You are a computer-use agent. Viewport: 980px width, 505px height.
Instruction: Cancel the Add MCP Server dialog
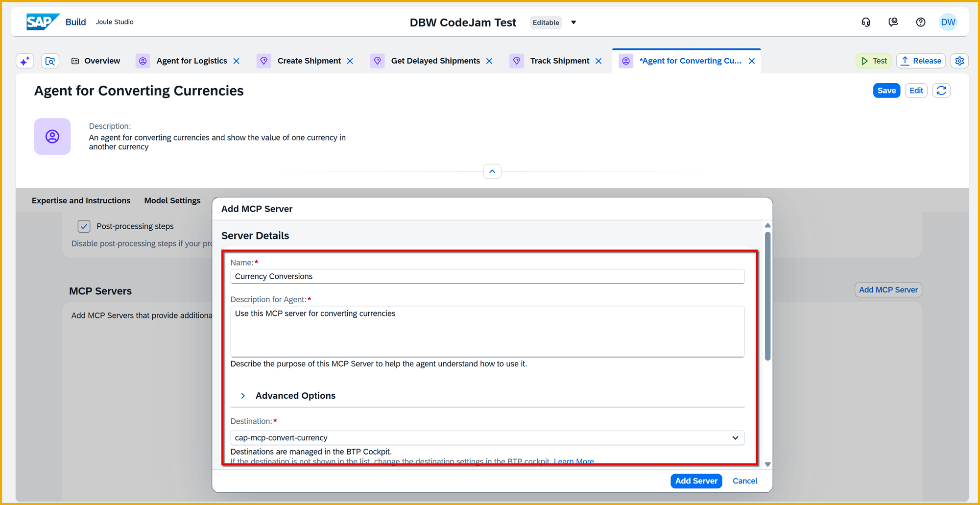pyautogui.click(x=744, y=481)
